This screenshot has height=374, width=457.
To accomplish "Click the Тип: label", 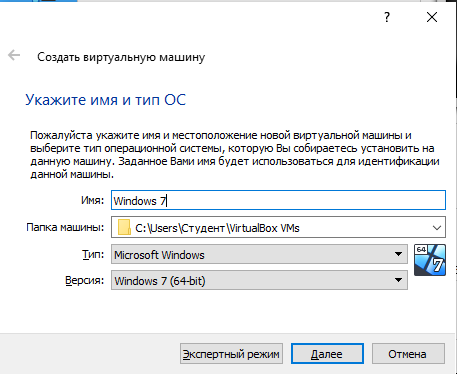I will (93, 254).
